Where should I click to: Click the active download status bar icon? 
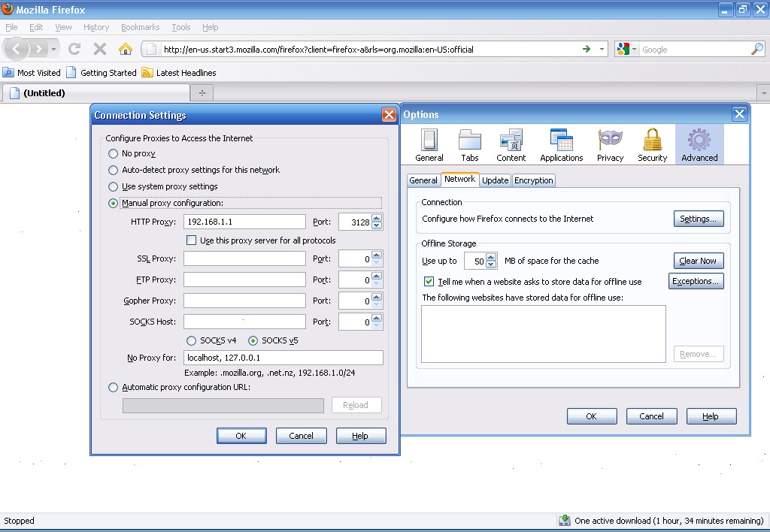pyautogui.click(x=565, y=520)
